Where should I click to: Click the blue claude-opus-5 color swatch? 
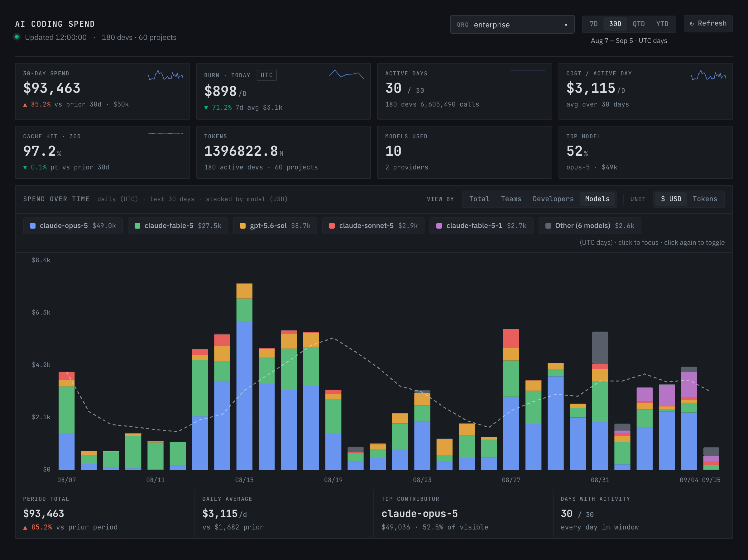click(x=33, y=226)
